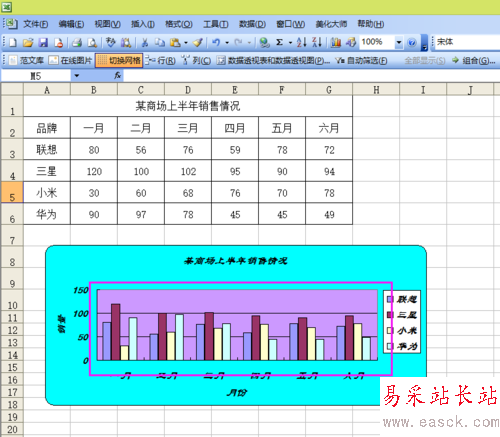Create a new blank workbook
500x437 pixels.
[12, 42]
